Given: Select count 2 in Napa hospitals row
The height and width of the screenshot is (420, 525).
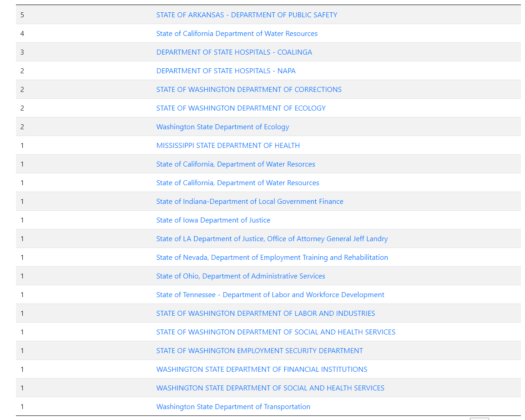Looking at the screenshot, I should pos(22,71).
